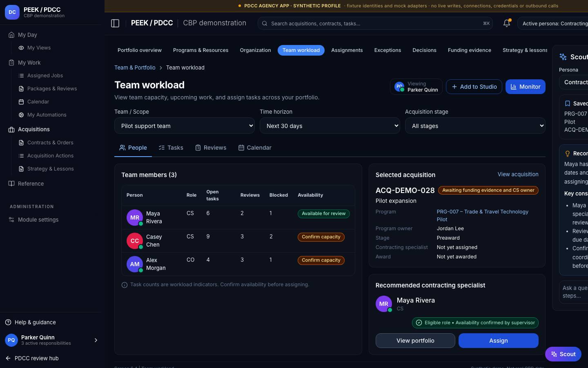Open PRG-007 Trade & Travel Technology link
Image resolution: width=588 pixels, height=368 pixels.
[x=483, y=215]
